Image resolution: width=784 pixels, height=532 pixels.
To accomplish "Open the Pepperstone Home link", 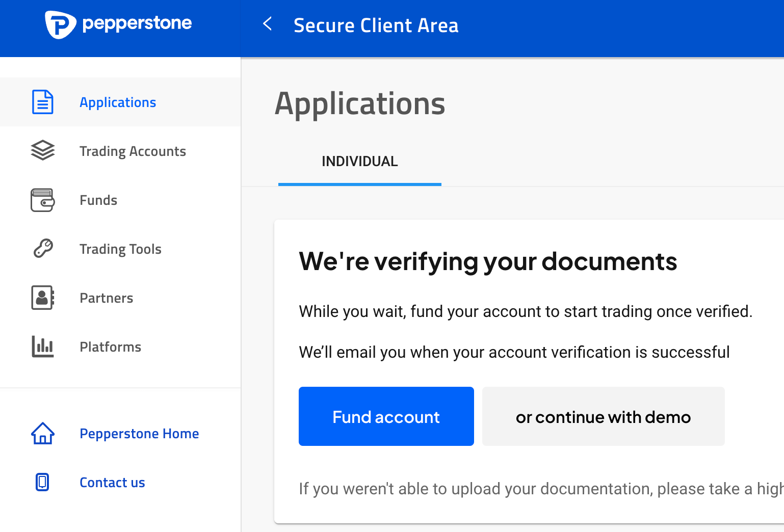I will point(139,434).
